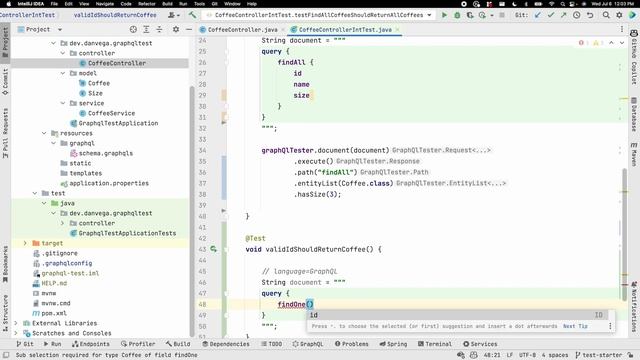Open the Notifications tool window
Viewport: 640px width, 360px height.
(x=634, y=307)
